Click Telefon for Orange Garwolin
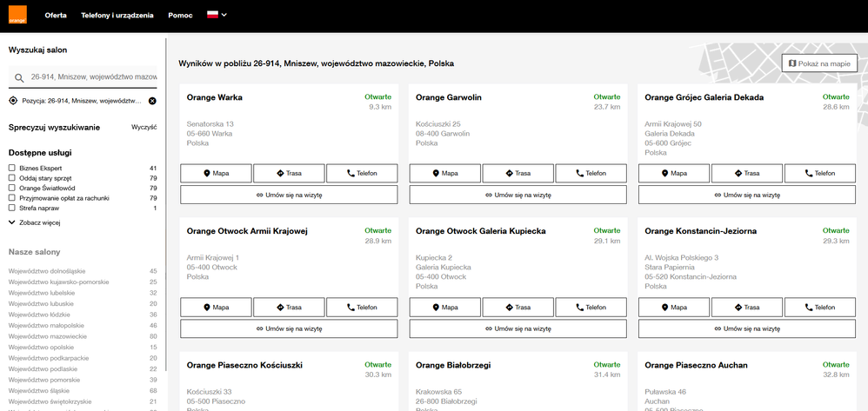 point(591,173)
